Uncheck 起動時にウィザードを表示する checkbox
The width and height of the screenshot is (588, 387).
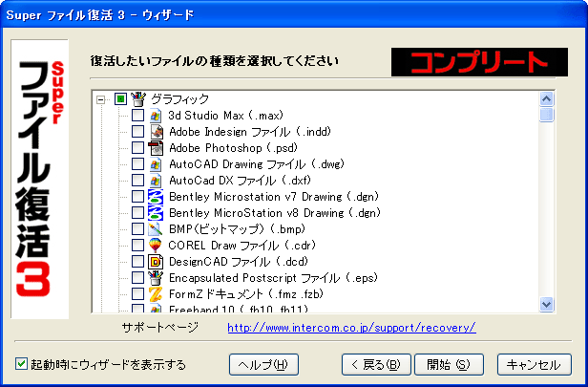tap(21, 363)
